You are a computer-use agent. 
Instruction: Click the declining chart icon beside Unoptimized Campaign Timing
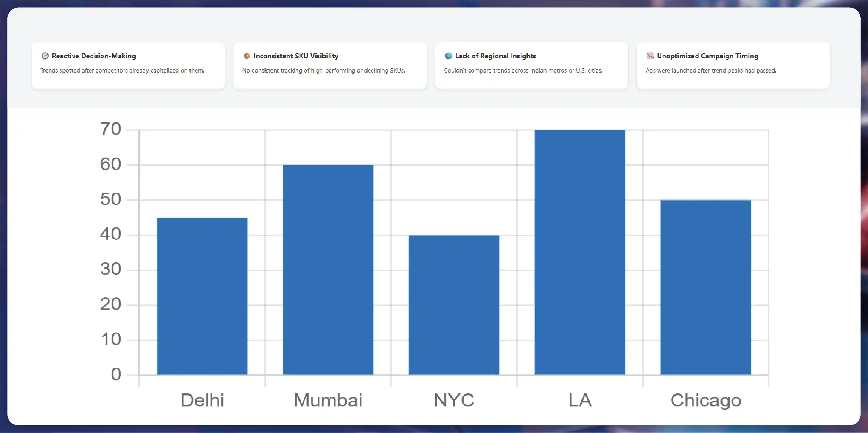click(650, 56)
